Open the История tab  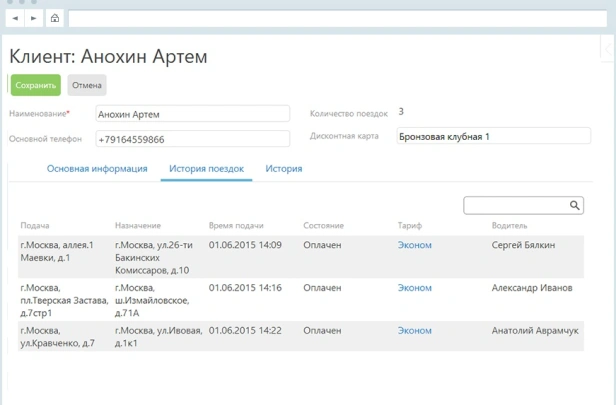(284, 169)
